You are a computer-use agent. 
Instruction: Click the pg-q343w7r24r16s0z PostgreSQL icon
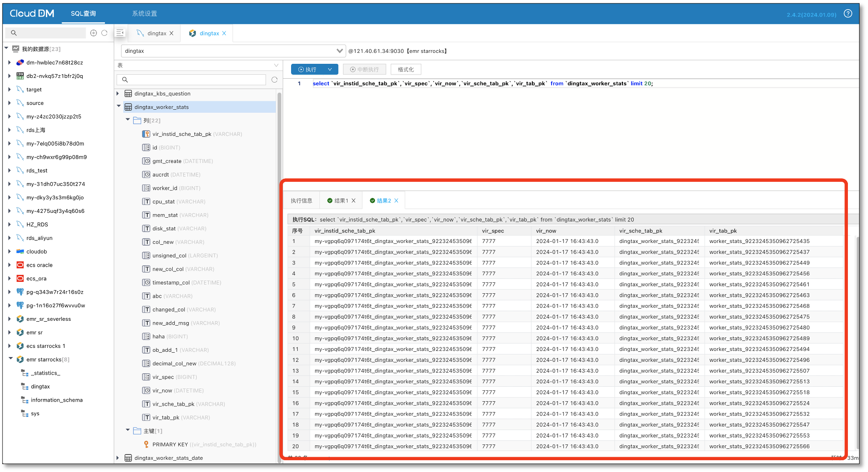[20, 292]
